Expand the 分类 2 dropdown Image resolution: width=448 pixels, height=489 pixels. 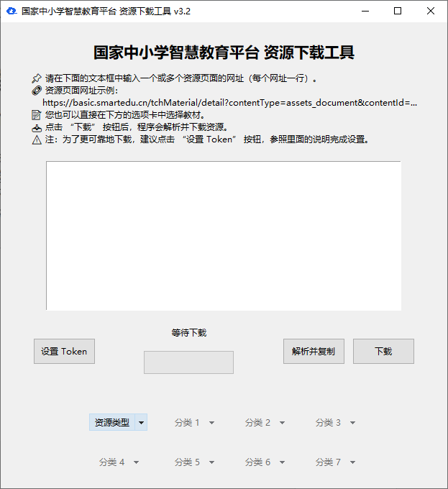tap(265, 423)
